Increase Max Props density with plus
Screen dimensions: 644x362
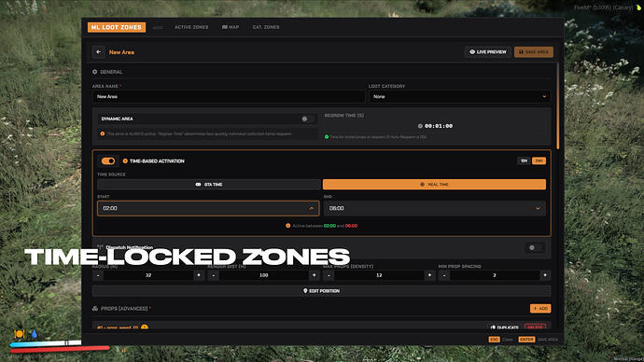(x=429, y=275)
